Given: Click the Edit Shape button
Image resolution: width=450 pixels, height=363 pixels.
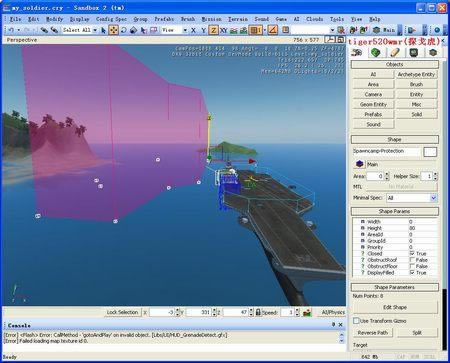Looking at the screenshot, I should 395,307.
